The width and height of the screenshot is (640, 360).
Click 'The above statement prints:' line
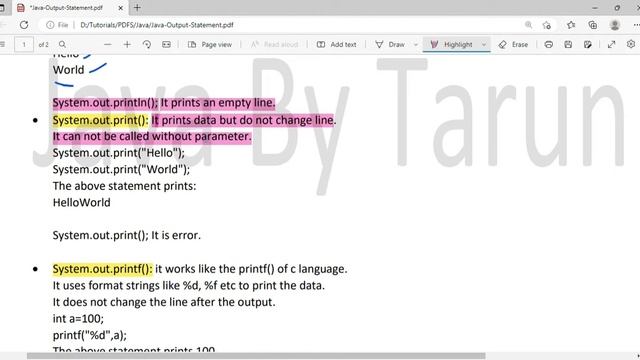[x=124, y=186]
